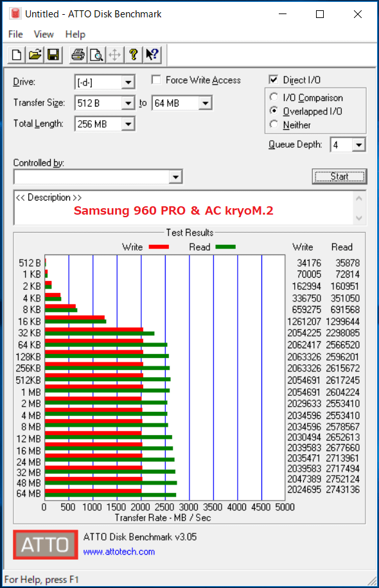Viewport: 379px width, 588px height.
Task: Click the yellow question mark About icon
Action: coord(133,55)
